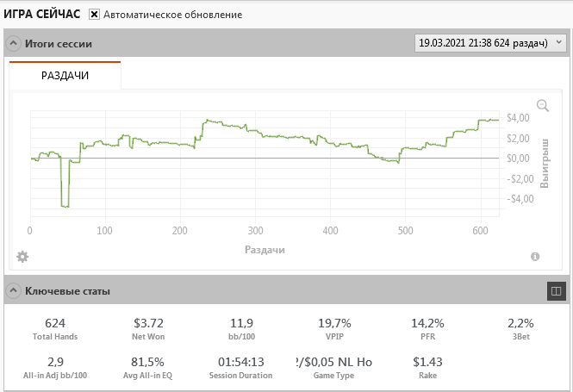Click the PFR stat value
The height and width of the screenshot is (392, 573).
click(427, 323)
